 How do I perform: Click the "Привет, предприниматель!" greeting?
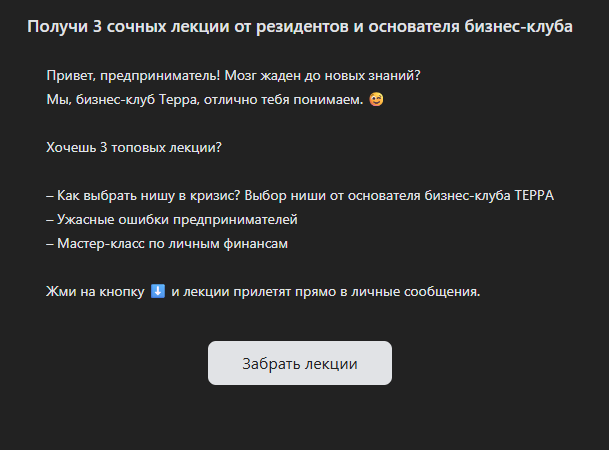[126, 76]
